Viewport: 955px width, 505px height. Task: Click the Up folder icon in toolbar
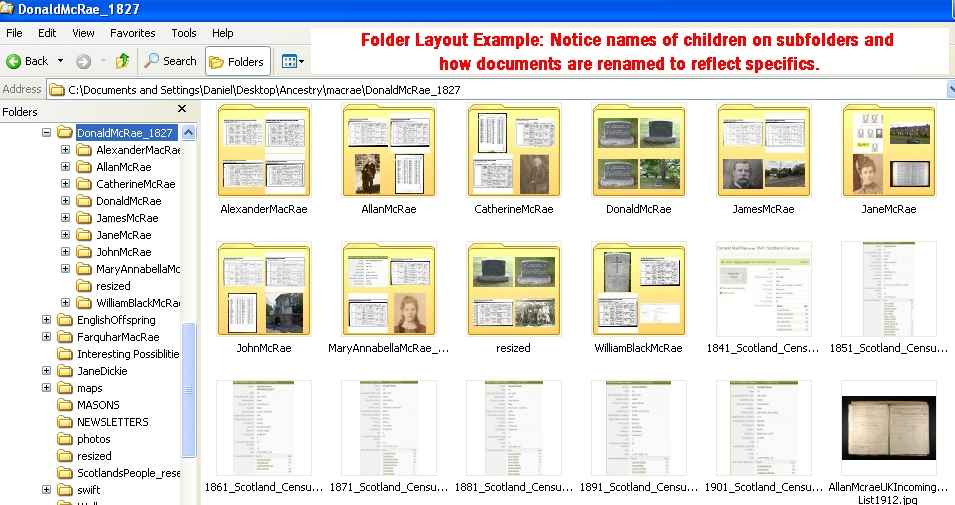tap(122, 61)
